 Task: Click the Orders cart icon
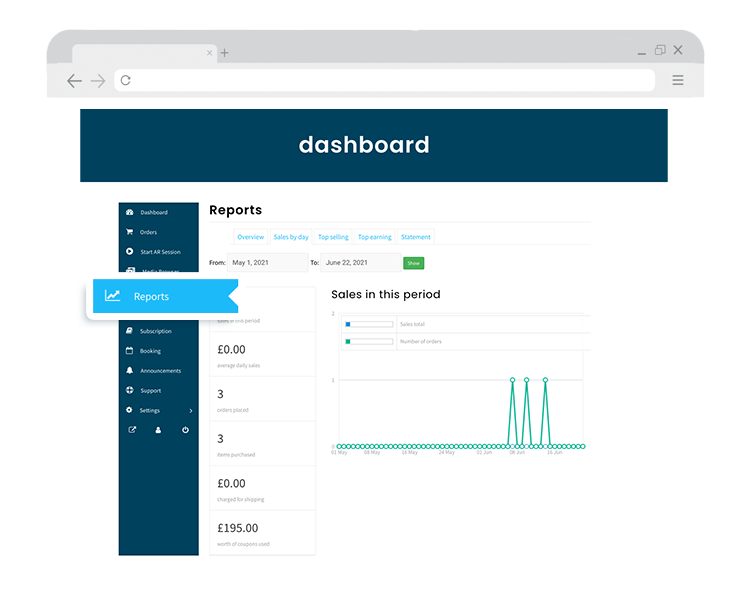129,232
